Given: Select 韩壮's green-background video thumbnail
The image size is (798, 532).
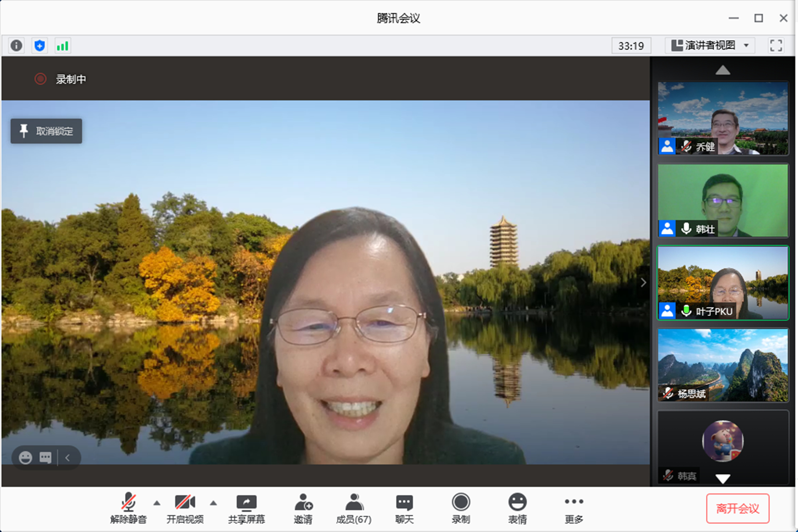Looking at the screenshot, I should pos(723,200).
